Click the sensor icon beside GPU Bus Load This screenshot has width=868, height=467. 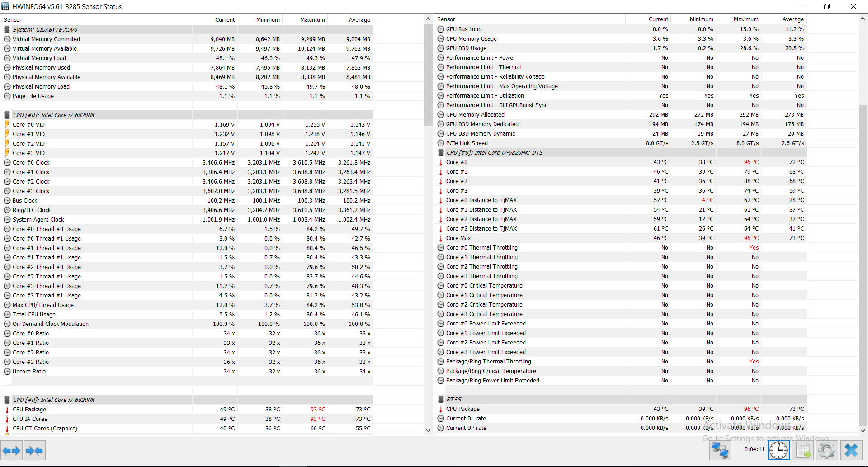[441, 29]
